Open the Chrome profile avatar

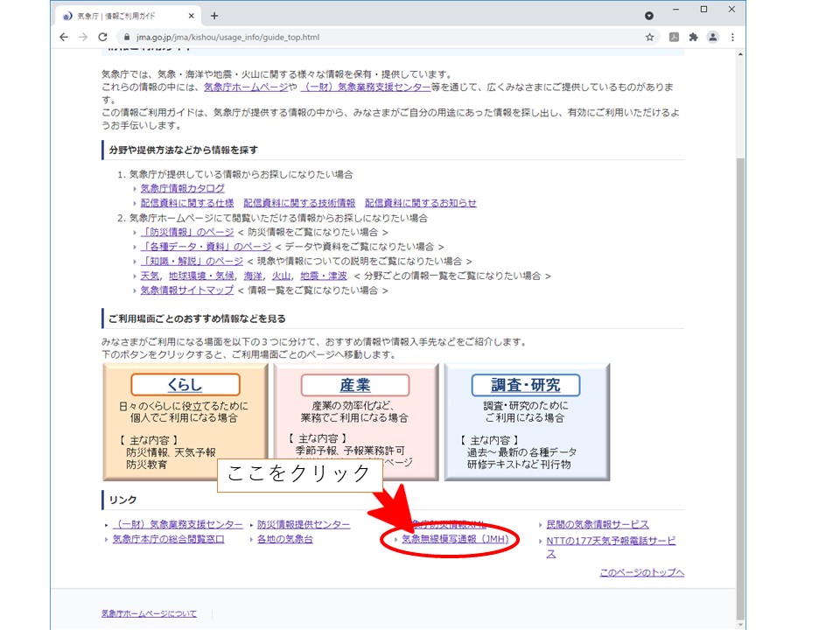click(x=713, y=38)
